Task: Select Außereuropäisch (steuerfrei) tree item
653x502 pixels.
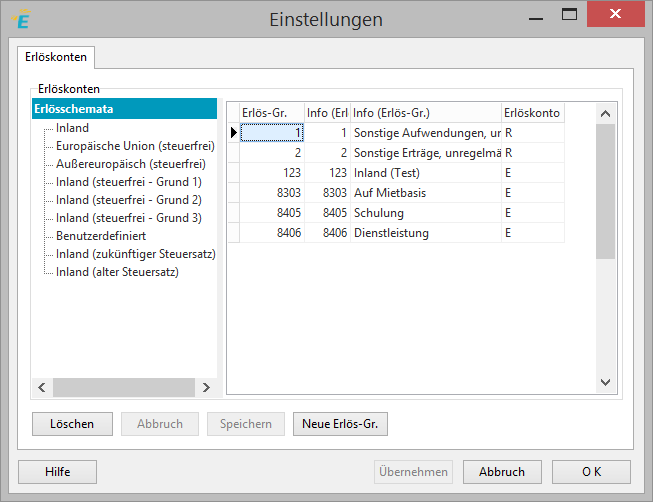Action: 131,164
